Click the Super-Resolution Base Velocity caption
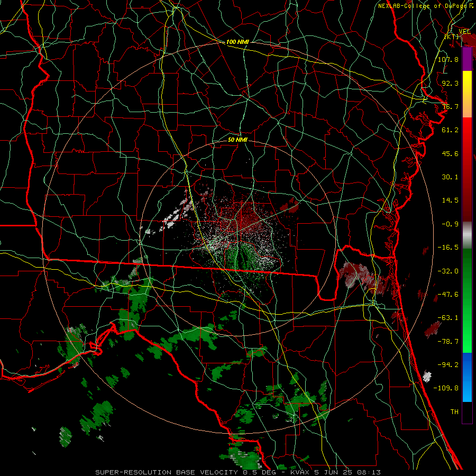 pyautogui.click(x=237, y=472)
